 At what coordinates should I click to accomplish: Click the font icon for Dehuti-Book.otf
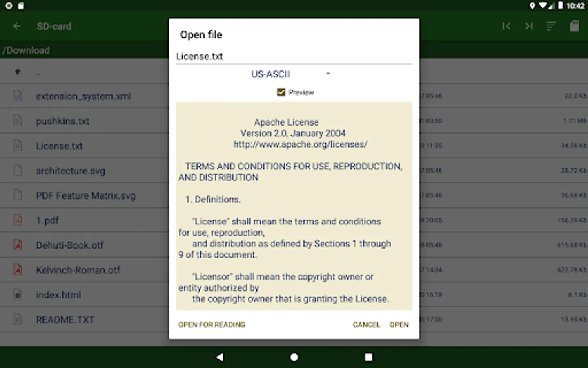tap(18, 245)
